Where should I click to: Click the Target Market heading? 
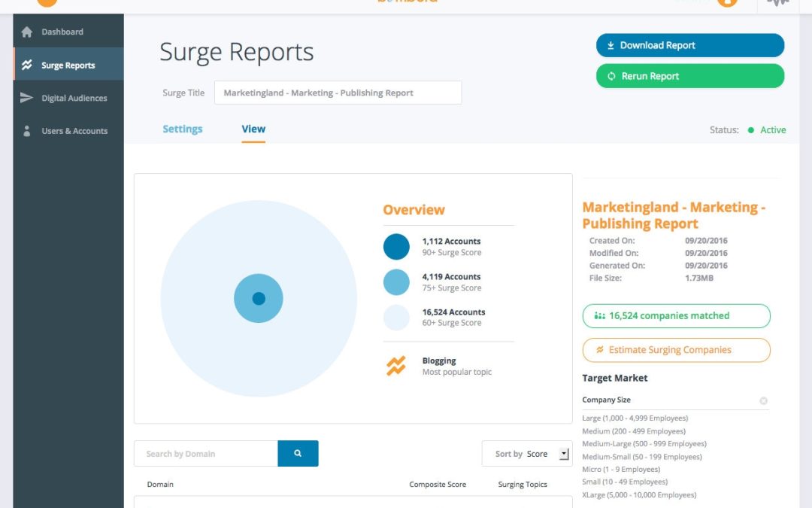(x=615, y=378)
